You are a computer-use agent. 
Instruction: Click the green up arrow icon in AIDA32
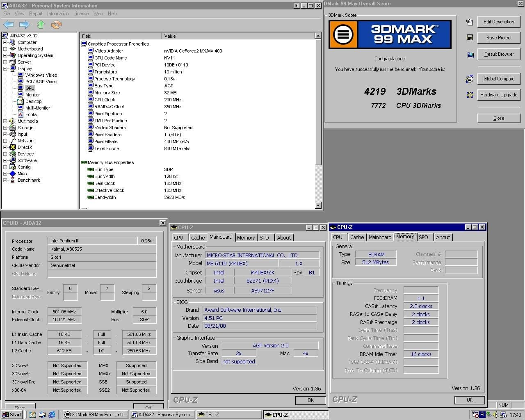pyautogui.click(x=41, y=25)
